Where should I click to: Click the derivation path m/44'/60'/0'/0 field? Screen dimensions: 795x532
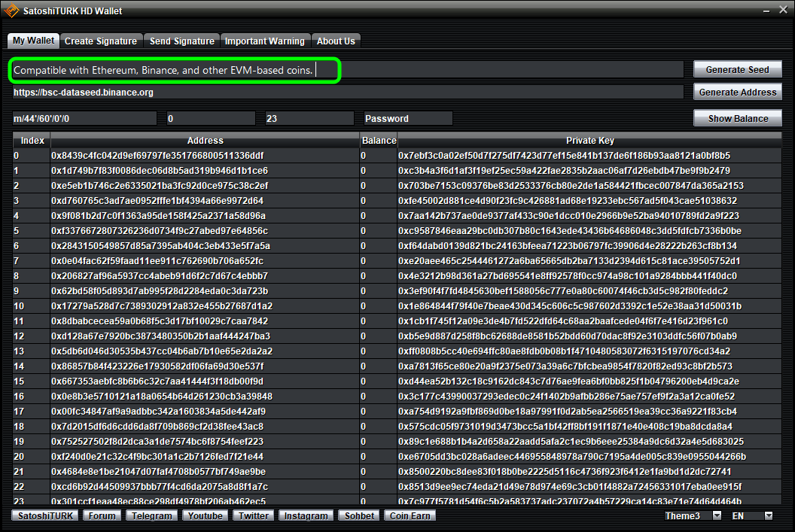point(84,119)
